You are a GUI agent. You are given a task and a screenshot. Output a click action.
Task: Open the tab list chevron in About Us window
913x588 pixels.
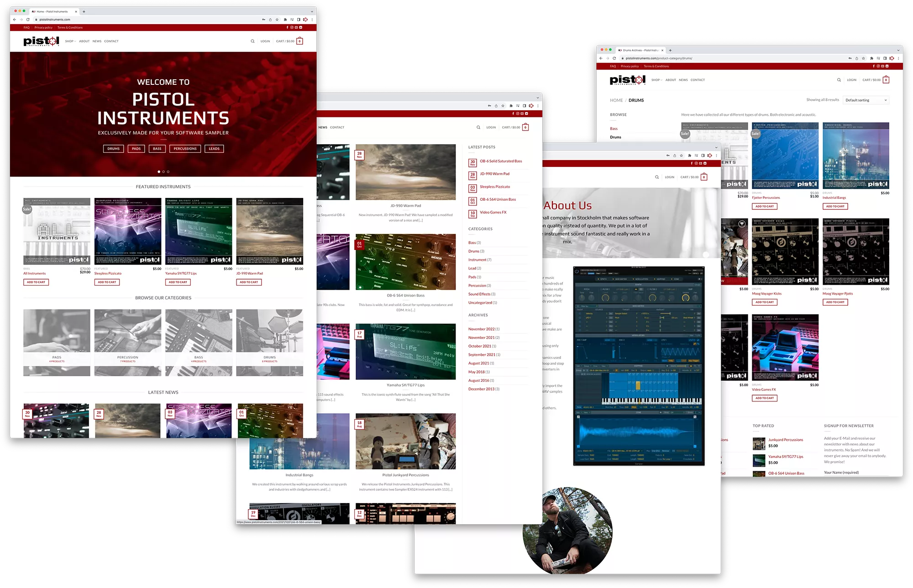pyautogui.click(x=717, y=147)
